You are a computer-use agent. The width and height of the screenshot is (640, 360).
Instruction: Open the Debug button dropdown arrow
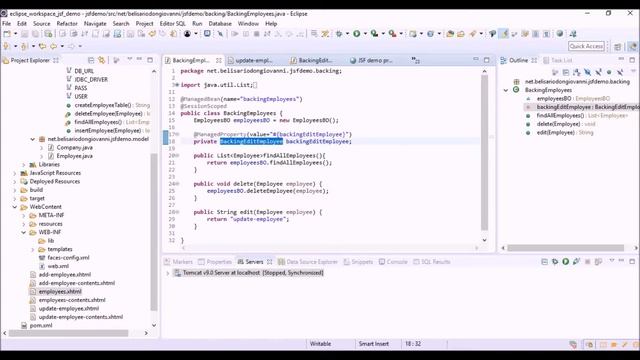click(347, 34)
